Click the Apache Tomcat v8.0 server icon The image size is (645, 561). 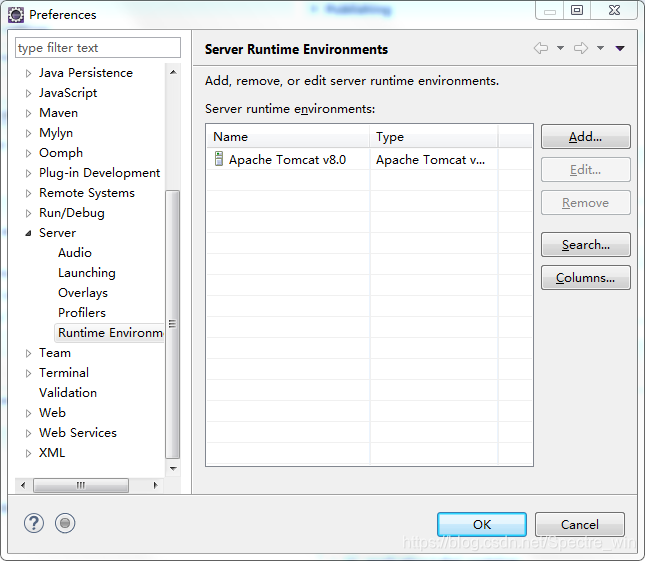click(x=219, y=159)
